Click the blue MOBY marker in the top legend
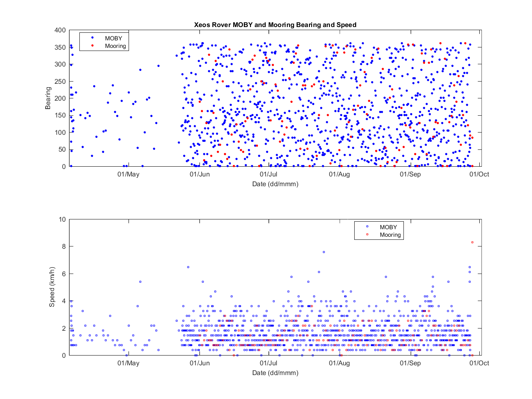This screenshot has height=399, width=532. click(92, 38)
